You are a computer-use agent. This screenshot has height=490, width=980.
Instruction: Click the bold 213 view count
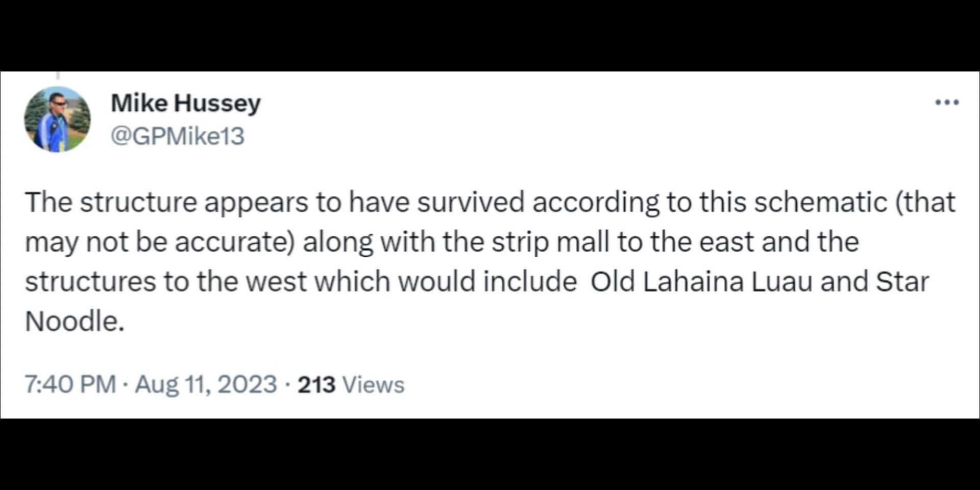pyautogui.click(x=316, y=385)
